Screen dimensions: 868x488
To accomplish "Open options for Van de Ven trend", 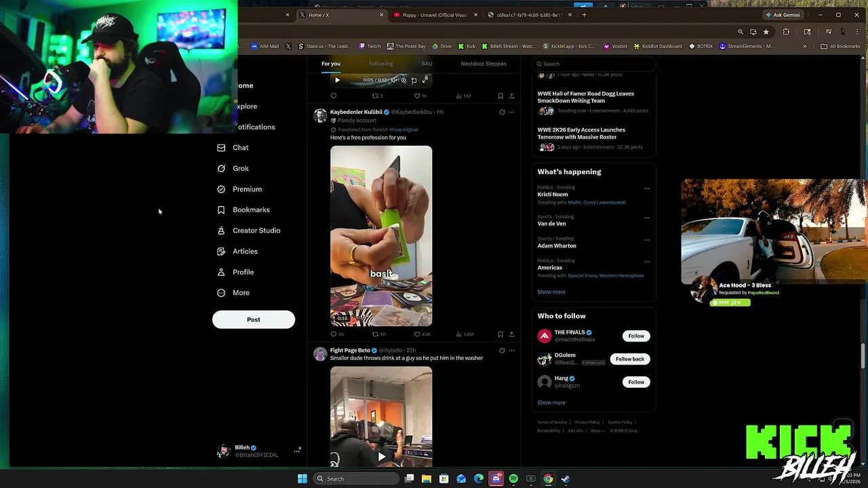I will [646, 218].
